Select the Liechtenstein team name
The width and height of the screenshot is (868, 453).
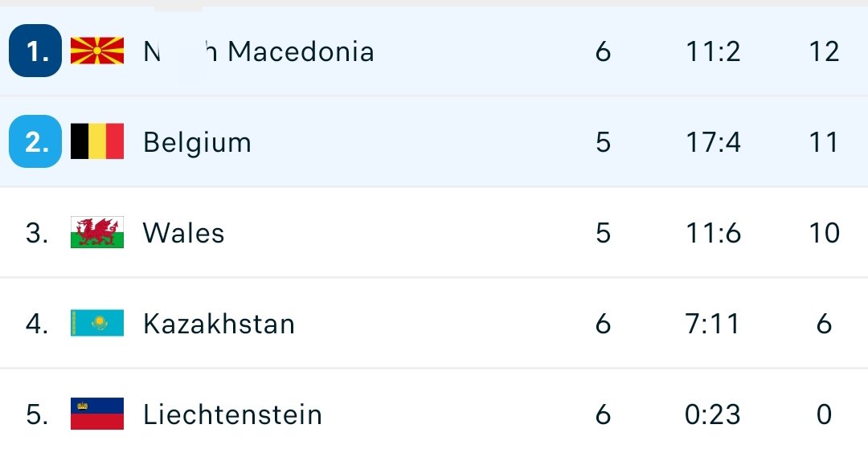coord(232,414)
